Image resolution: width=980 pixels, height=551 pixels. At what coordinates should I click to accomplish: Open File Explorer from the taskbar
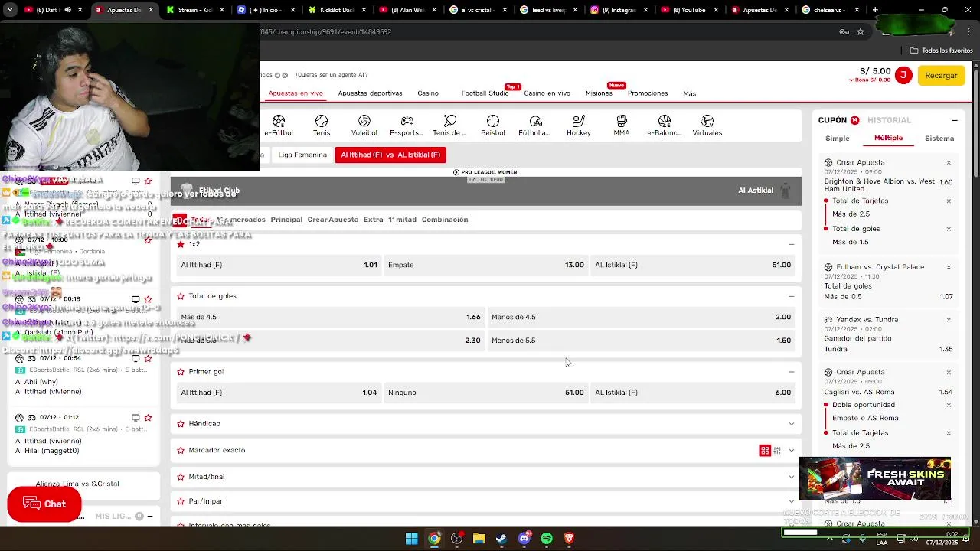click(x=479, y=538)
